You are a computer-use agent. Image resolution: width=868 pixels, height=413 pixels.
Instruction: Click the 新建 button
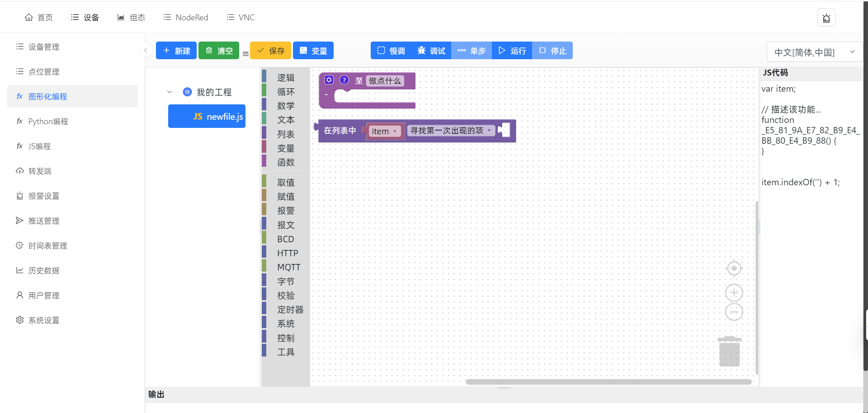[176, 51]
